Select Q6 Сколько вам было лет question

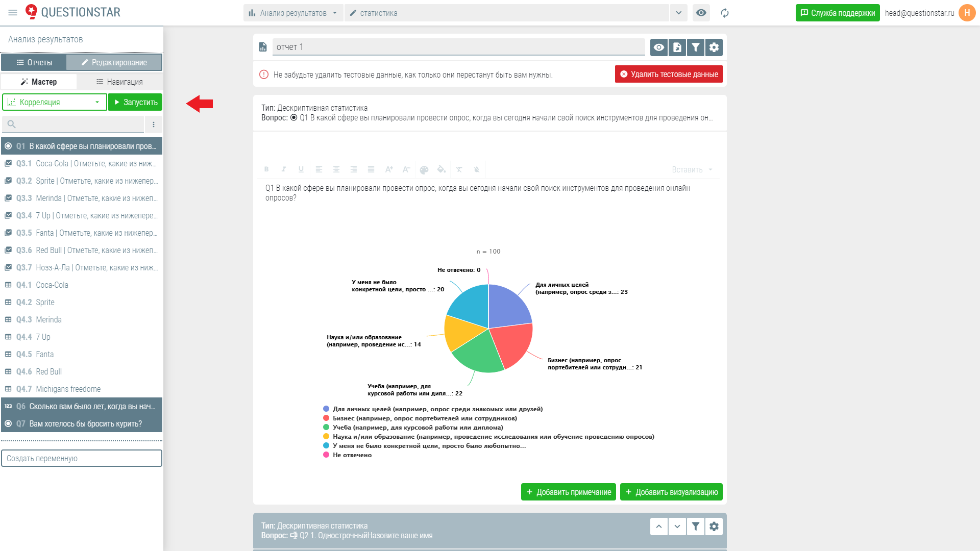(81, 406)
